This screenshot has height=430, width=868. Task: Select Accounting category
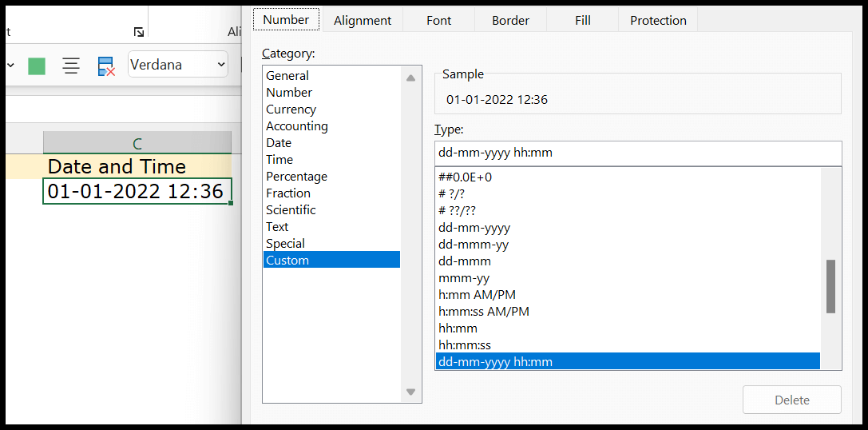pyautogui.click(x=331, y=125)
